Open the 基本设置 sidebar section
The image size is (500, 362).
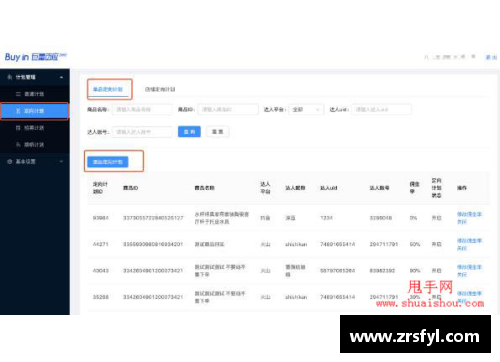pyautogui.click(x=35, y=161)
